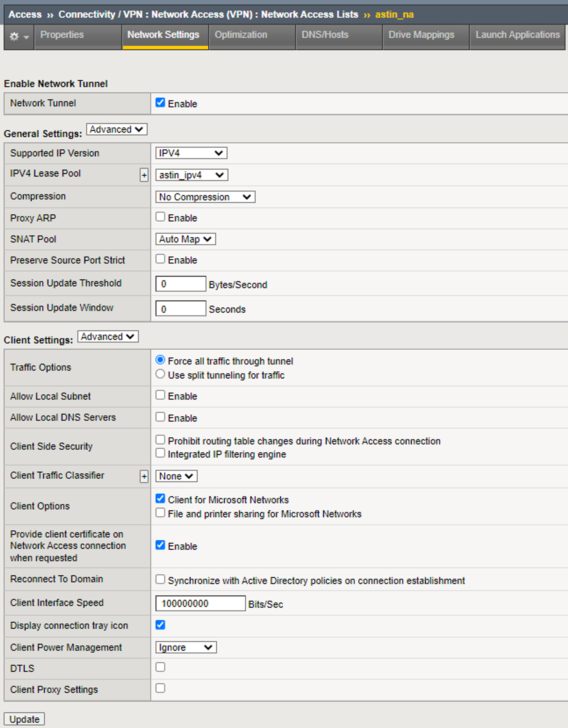This screenshot has width=568, height=728.
Task: Click the Bytes/Second unit label
Action: [x=238, y=285]
